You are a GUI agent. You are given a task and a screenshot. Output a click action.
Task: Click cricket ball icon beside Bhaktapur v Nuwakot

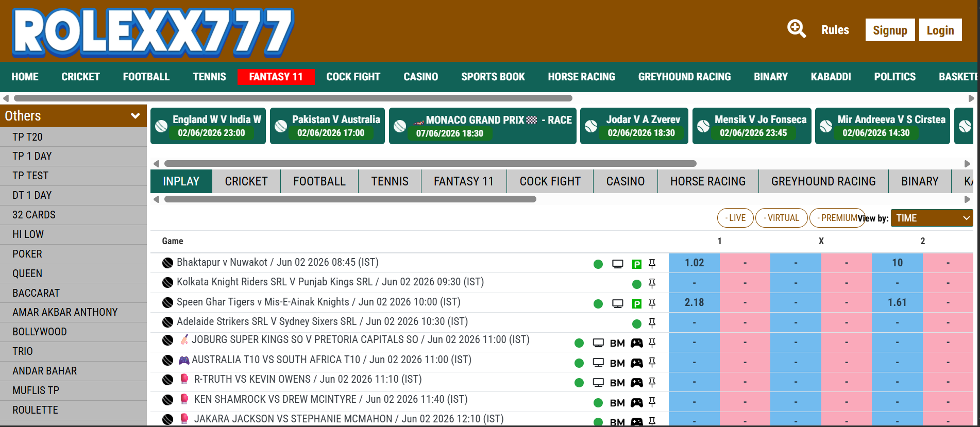click(x=167, y=263)
